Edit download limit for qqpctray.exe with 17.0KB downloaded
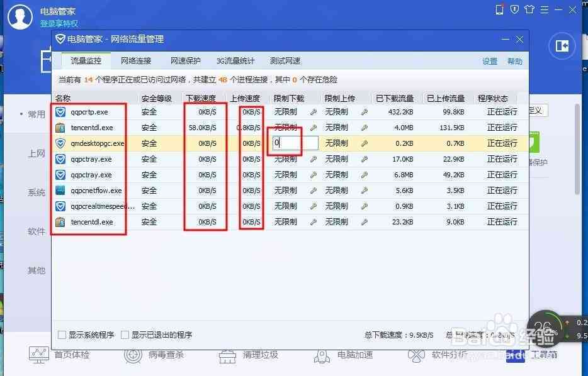588x376 pixels. pos(313,159)
